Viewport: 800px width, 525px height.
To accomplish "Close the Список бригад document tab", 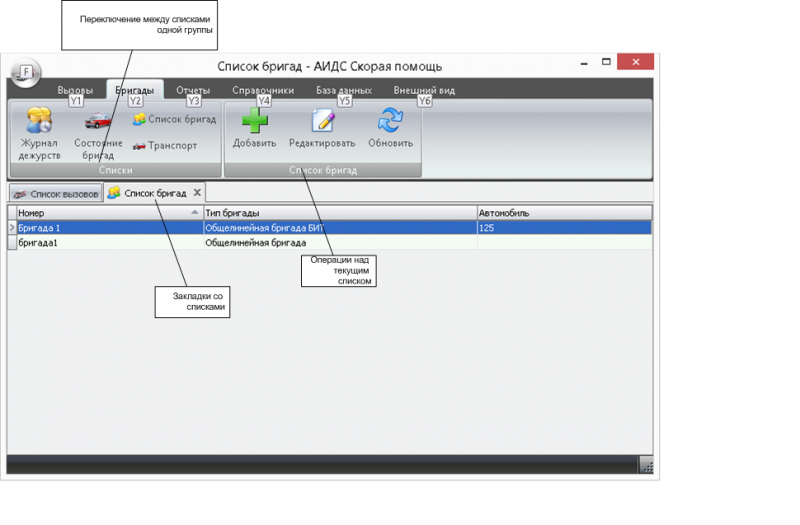I will click(x=197, y=192).
